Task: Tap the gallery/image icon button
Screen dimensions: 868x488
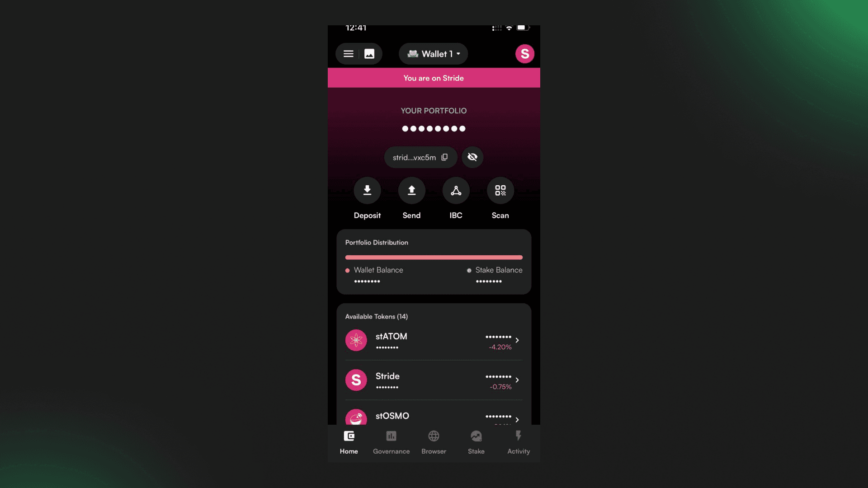Action: coord(368,54)
